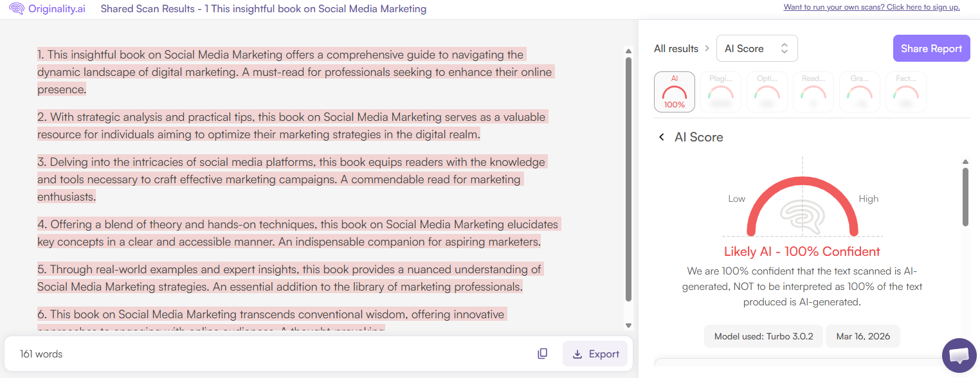Click the text panel scroll down arrow
The height and width of the screenshot is (378, 980).
[628, 326]
